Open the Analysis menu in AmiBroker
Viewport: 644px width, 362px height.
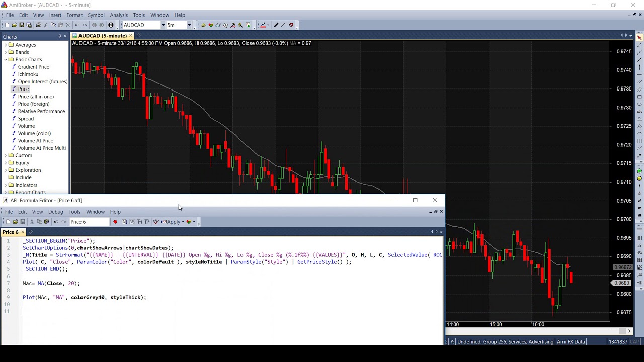pos(119,15)
